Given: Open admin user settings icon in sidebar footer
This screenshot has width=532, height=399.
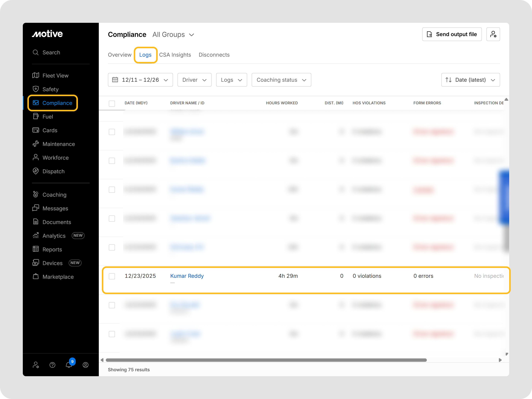Looking at the screenshot, I should (x=36, y=365).
